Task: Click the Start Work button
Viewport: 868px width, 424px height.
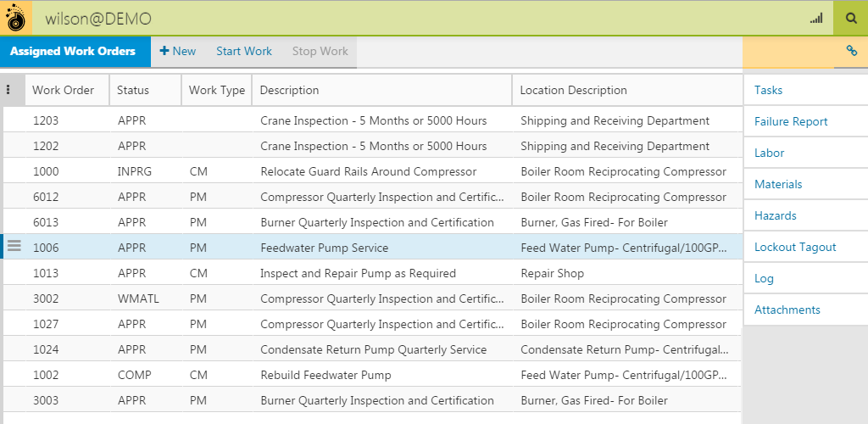Action: click(244, 52)
